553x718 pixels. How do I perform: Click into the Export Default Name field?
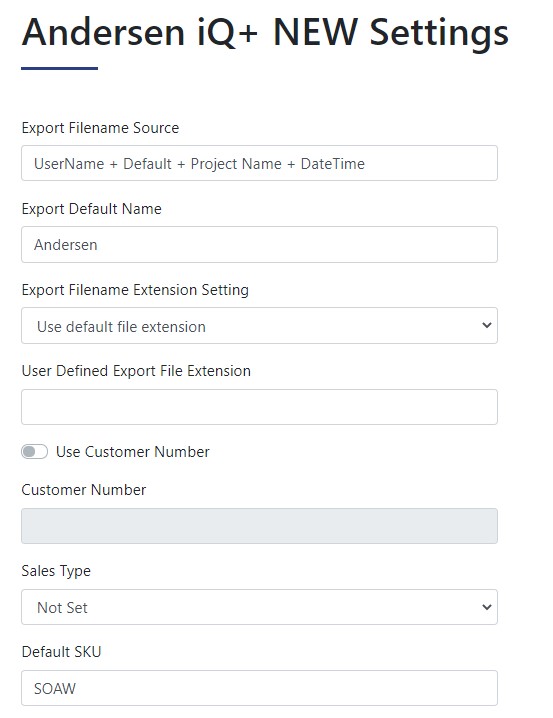pos(259,245)
